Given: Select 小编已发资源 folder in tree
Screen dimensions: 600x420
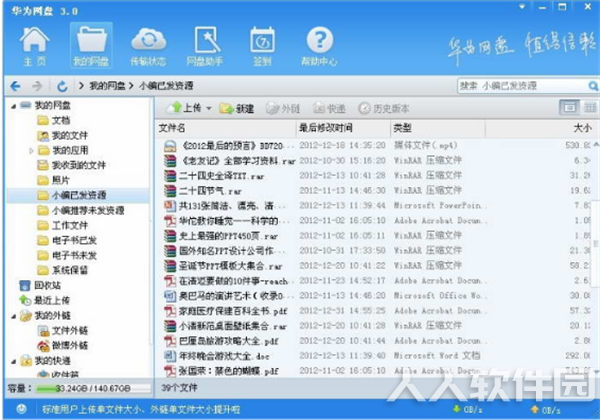Looking at the screenshot, I should [72, 195].
